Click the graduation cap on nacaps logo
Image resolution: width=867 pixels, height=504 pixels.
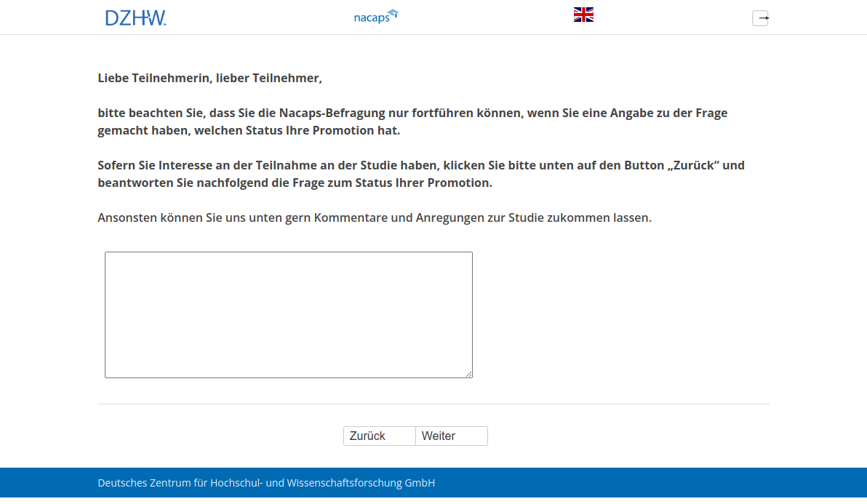[393, 12]
